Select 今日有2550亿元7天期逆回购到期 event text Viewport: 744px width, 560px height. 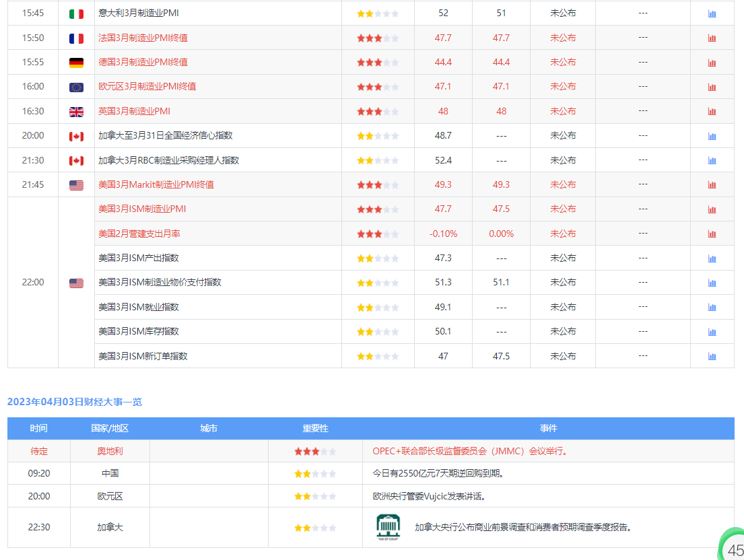[x=438, y=473]
